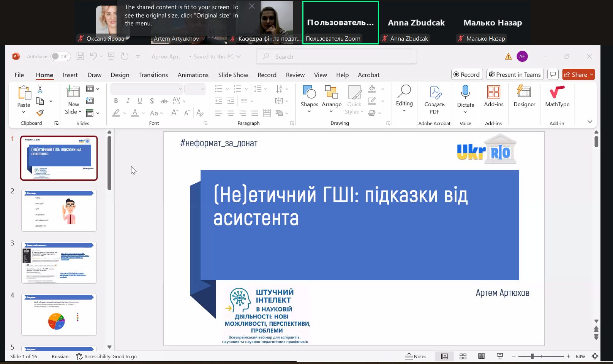The height and width of the screenshot is (364, 613).
Task: Toggle the AutoSave switch
Action: (60, 57)
